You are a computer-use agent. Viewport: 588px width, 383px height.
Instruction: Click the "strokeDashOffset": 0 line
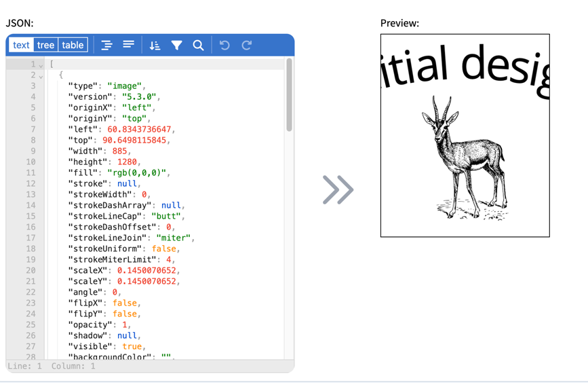pyautogui.click(x=122, y=227)
